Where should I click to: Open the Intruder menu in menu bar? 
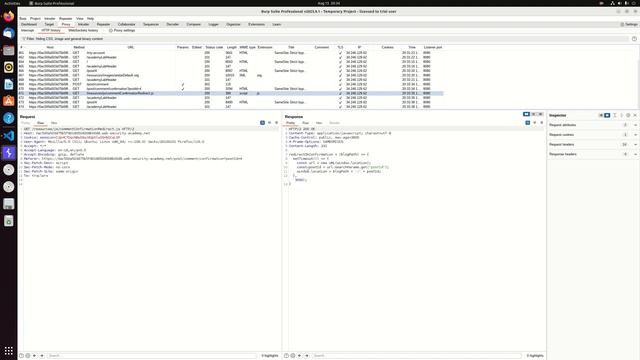[50, 19]
